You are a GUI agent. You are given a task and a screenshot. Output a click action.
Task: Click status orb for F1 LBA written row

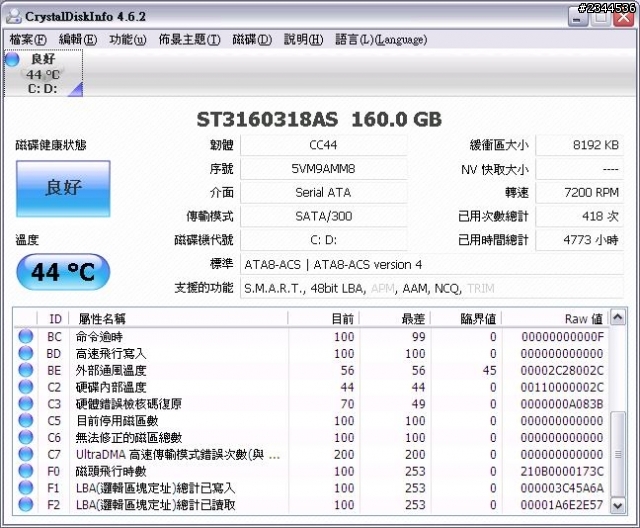click(x=26, y=488)
